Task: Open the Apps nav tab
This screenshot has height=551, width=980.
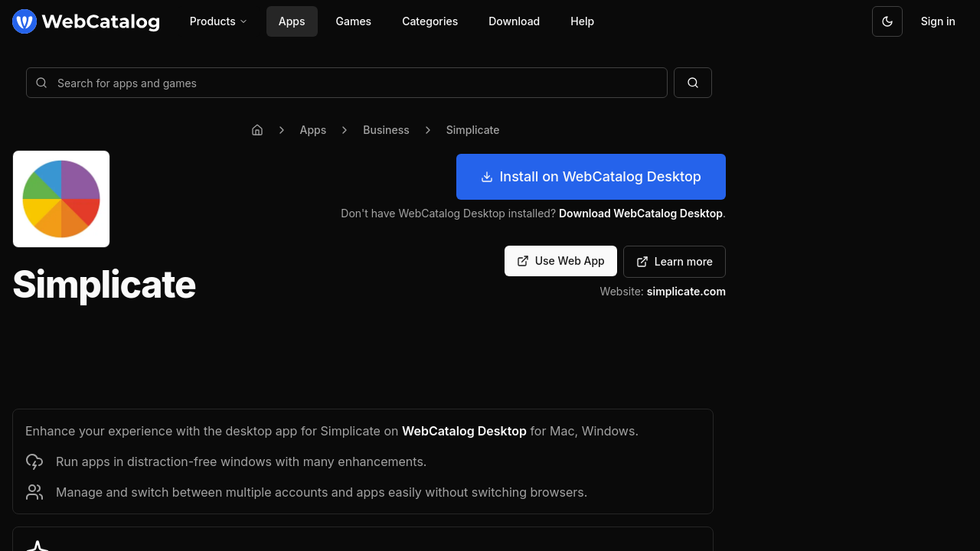Action: tap(292, 21)
